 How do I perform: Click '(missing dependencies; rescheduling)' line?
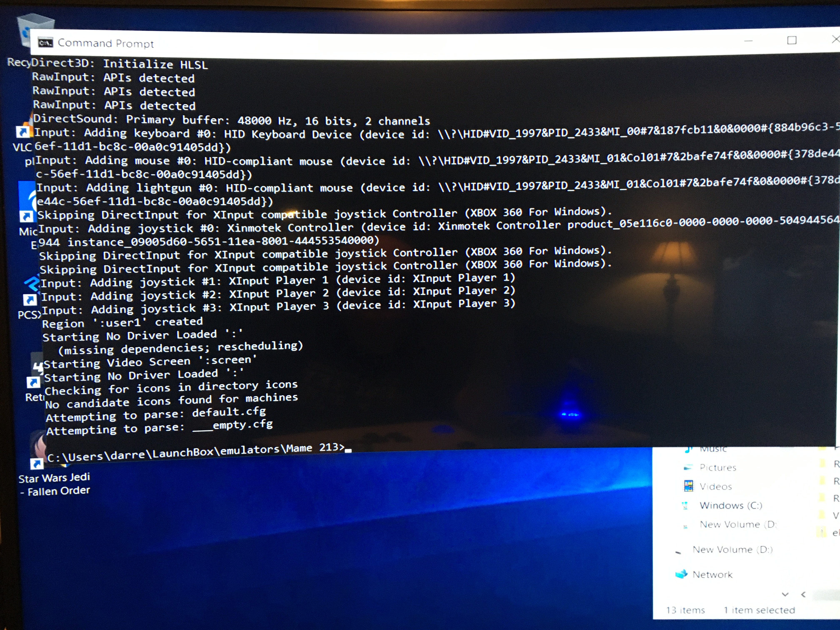point(180,348)
